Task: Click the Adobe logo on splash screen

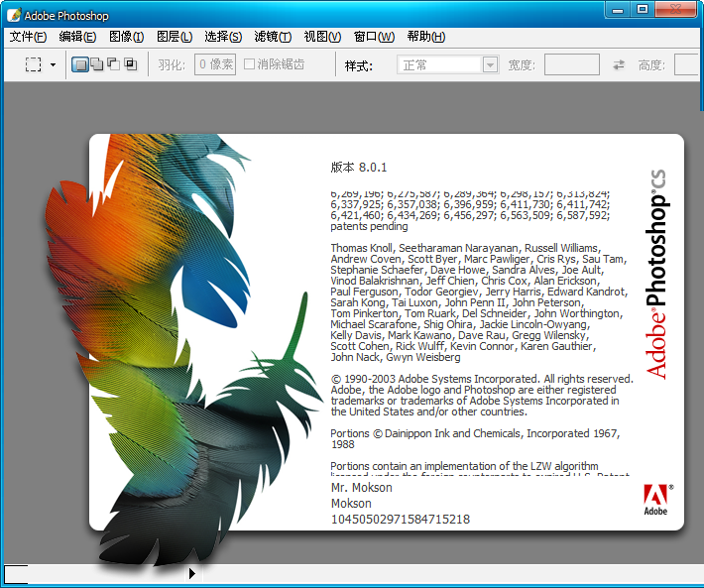Action: pyautogui.click(x=656, y=499)
